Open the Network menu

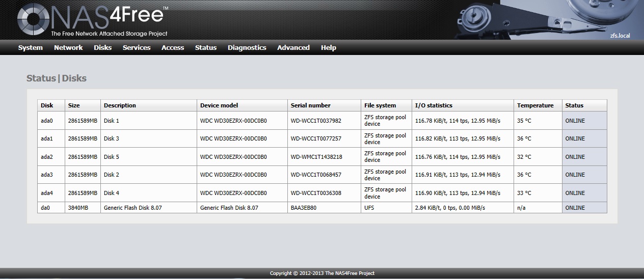(68, 47)
